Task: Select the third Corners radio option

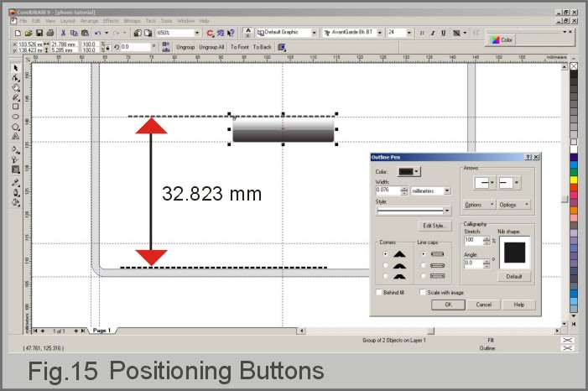Action: [385, 276]
